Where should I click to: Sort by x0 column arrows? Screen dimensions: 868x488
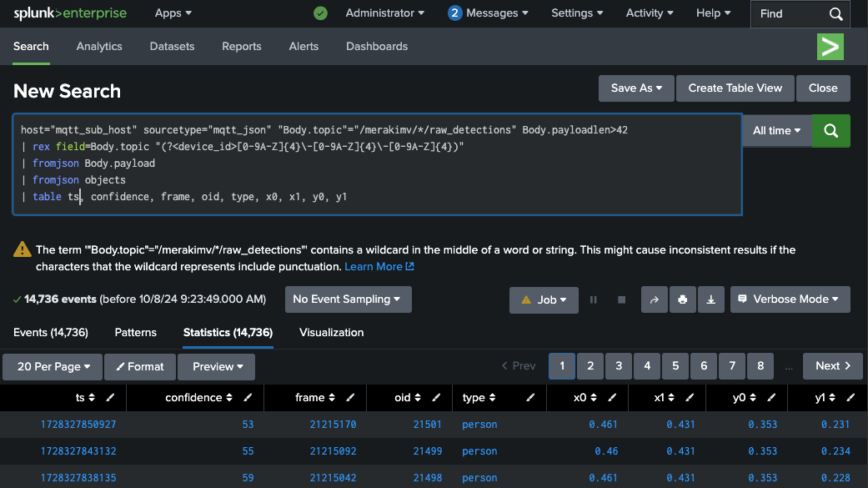pos(594,398)
